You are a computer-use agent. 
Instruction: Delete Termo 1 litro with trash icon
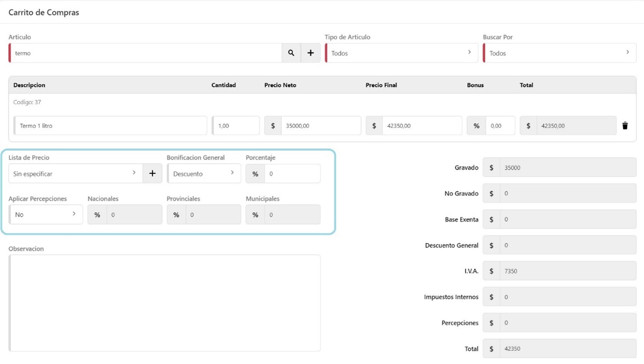(x=625, y=126)
